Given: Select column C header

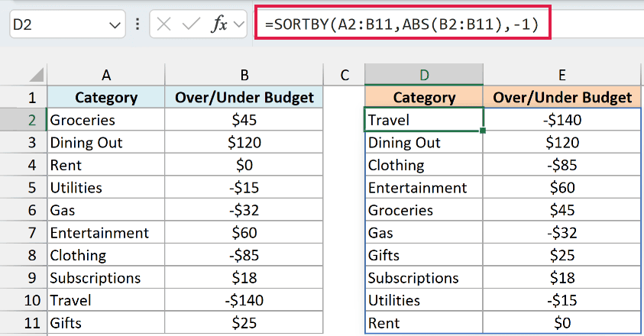Looking at the screenshot, I should point(345,75).
